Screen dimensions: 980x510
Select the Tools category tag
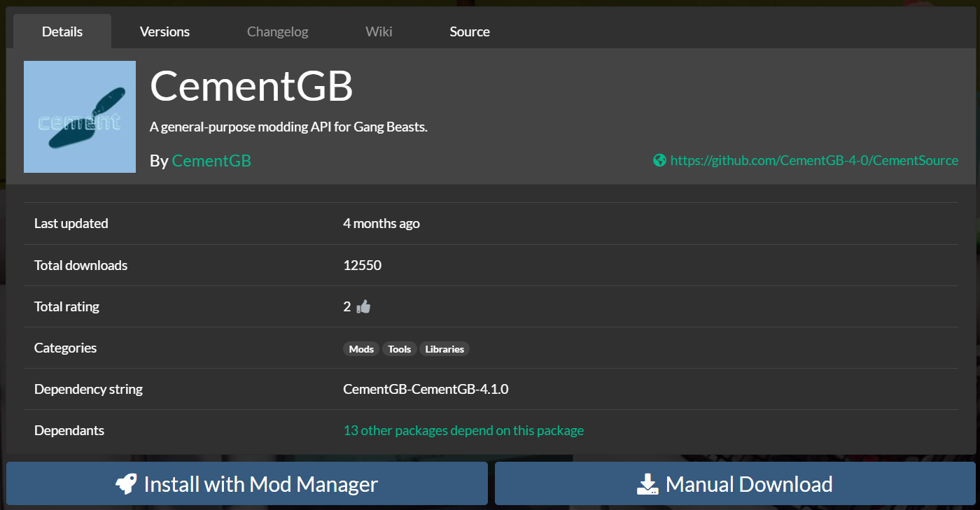click(x=400, y=348)
